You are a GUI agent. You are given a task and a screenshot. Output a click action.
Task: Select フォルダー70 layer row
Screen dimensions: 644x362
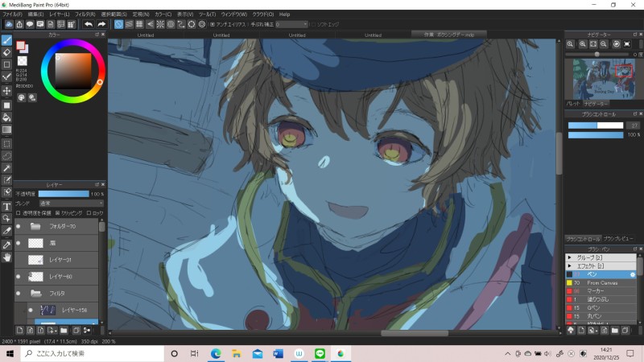coord(56,226)
